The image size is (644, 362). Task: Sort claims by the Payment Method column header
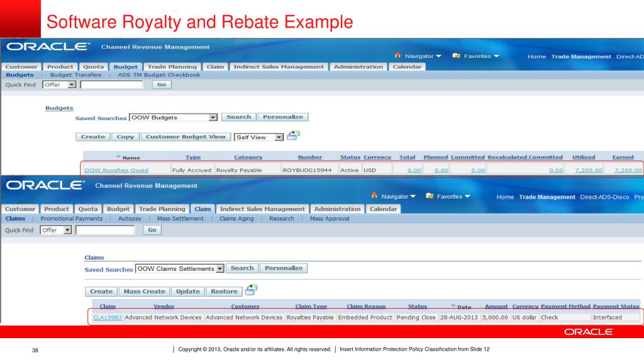(x=565, y=306)
